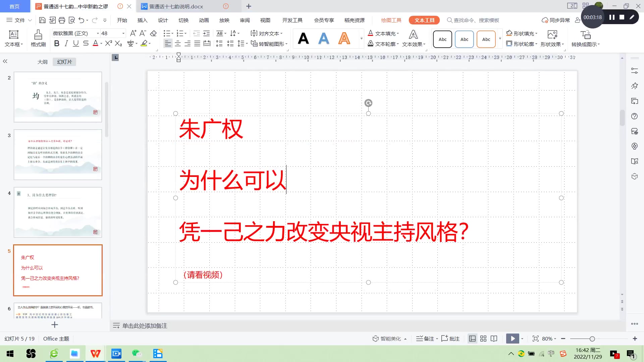Stop the screen recording
The height and width of the screenshot is (362, 644).
coord(622,17)
